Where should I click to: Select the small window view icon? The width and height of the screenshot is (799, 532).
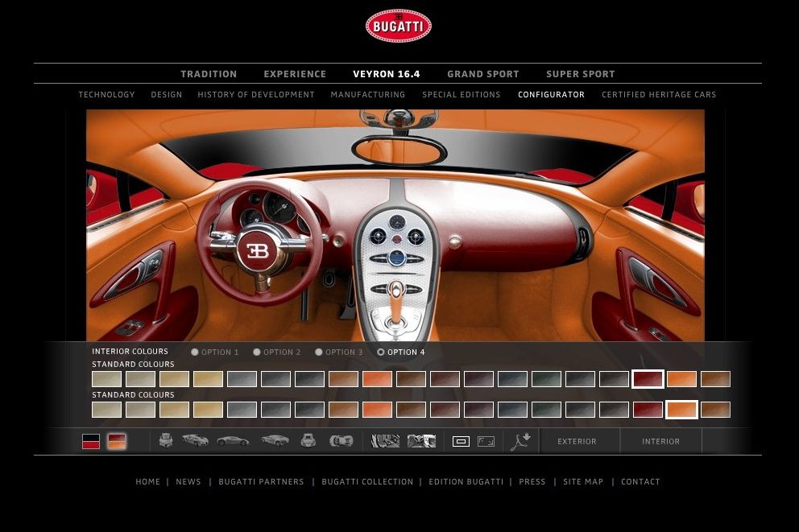461,441
